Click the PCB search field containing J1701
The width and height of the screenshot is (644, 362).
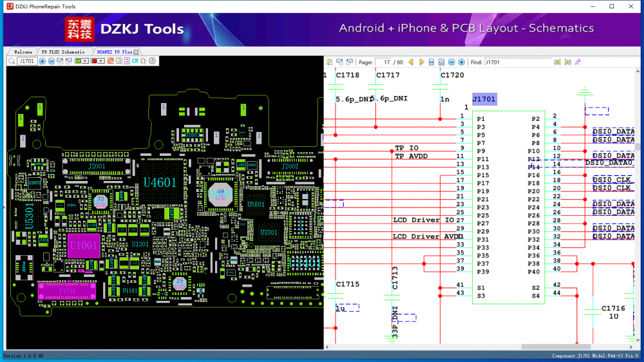tap(27, 61)
